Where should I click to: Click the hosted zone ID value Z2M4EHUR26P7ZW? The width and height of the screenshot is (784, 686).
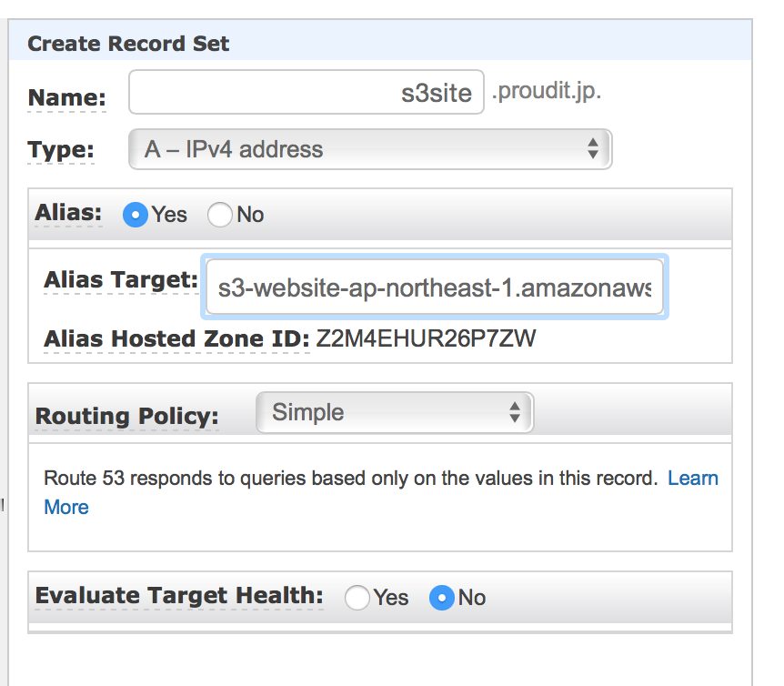click(x=426, y=339)
